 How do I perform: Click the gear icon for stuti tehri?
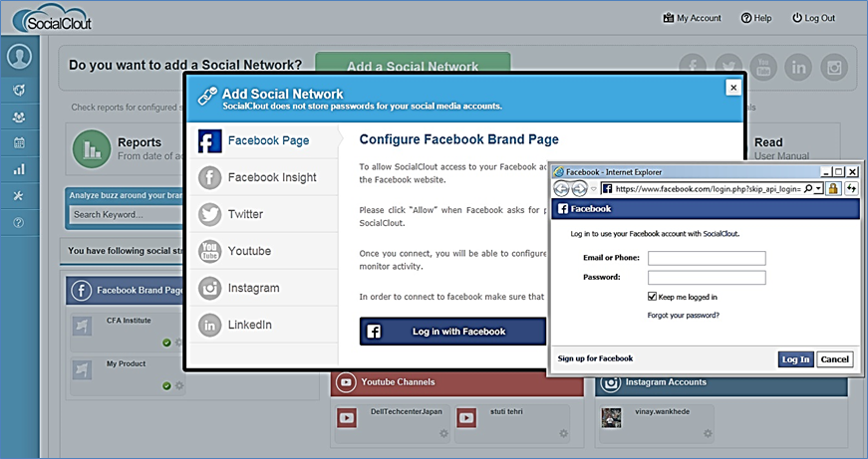click(563, 433)
